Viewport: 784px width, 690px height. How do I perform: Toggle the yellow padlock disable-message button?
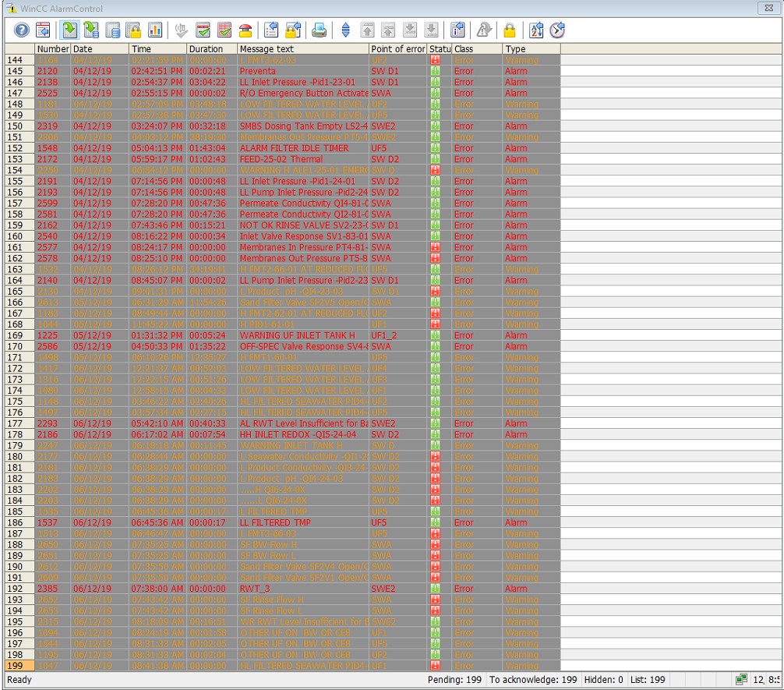pyautogui.click(x=509, y=30)
